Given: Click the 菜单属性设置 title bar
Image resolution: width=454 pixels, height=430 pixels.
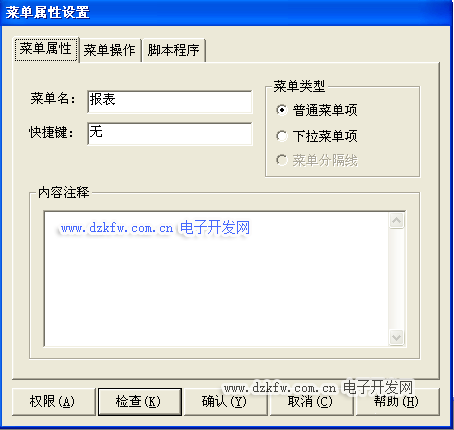Looking at the screenshot, I should 227,13.
